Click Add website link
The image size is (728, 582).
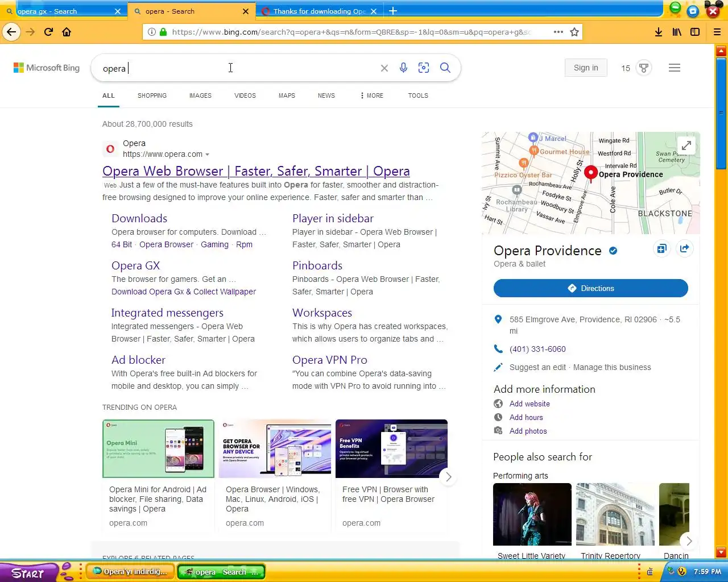(x=530, y=404)
